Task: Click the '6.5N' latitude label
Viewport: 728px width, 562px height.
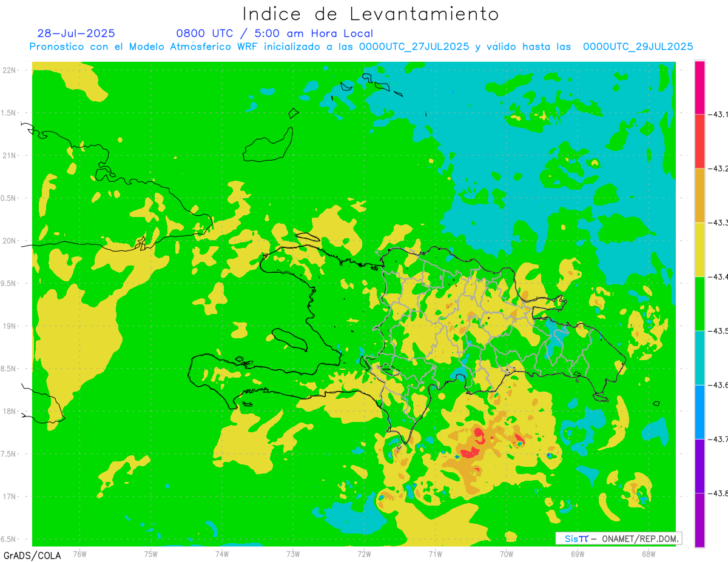Action: 8,539
